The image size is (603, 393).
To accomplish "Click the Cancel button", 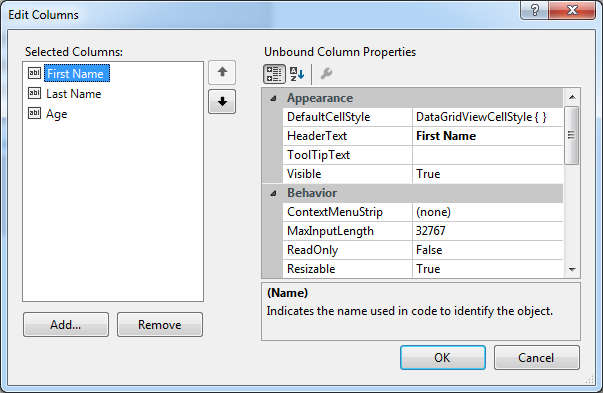I will tap(536, 358).
